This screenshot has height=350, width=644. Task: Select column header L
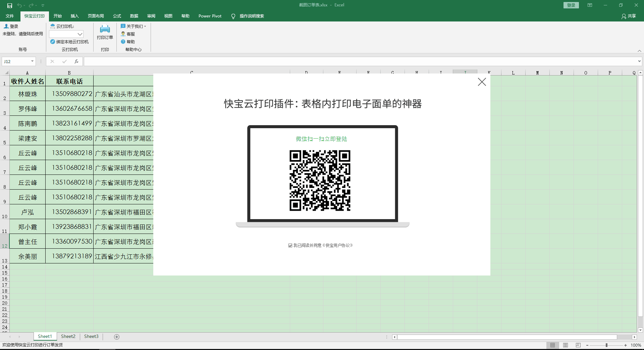click(513, 72)
